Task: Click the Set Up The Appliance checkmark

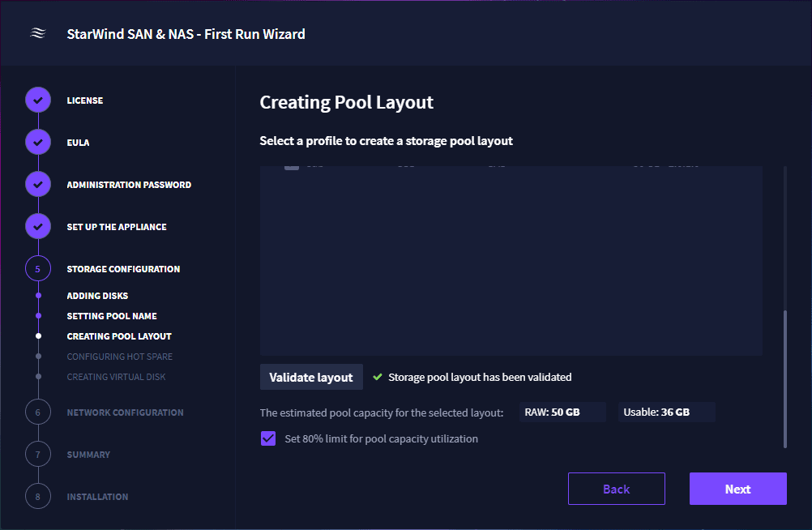Action: (38, 226)
